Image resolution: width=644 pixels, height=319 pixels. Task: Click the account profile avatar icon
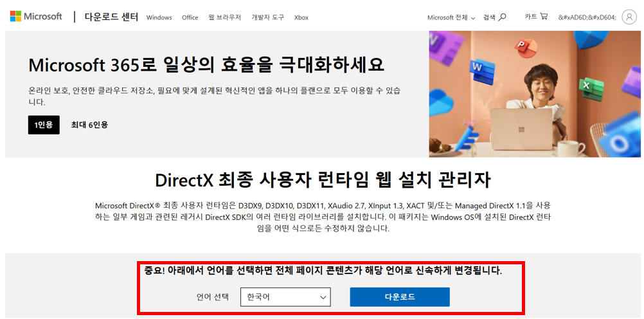click(629, 17)
